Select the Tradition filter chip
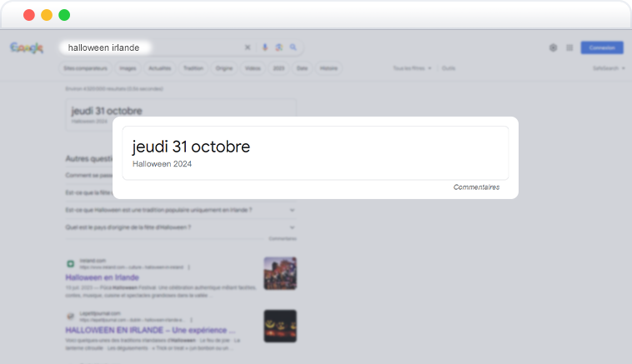This screenshot has width=632, height=364. coord(193,68)
